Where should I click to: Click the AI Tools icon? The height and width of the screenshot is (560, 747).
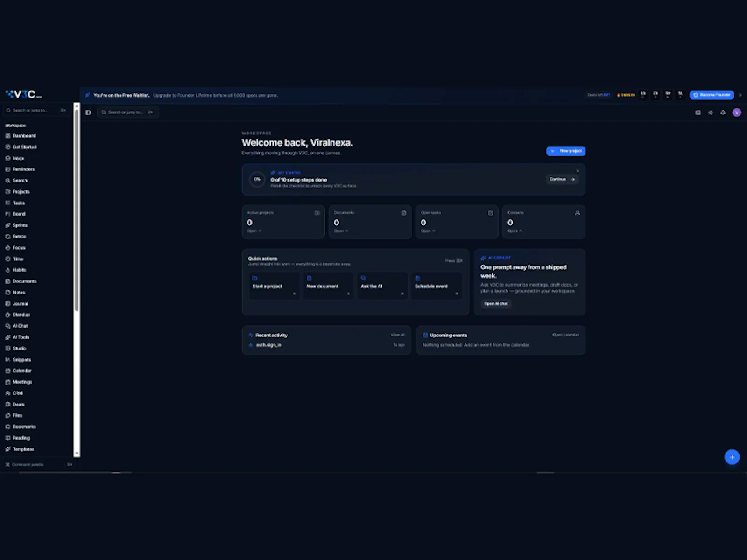(x=7, y=337)
